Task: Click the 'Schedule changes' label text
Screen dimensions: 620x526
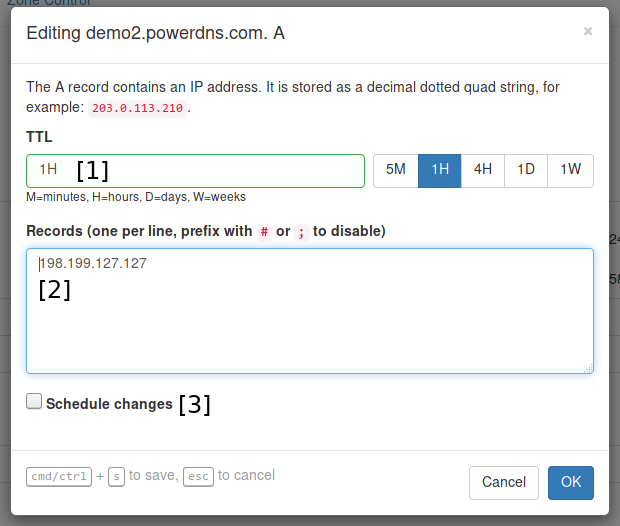Action: pyautogui.click(x=109, y=404)
